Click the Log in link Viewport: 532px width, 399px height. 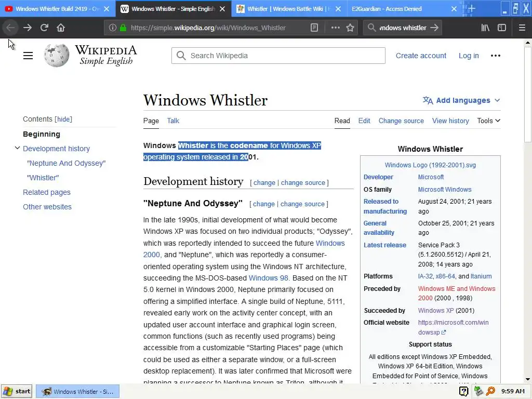pyautogui.click(x=469, y=56)
